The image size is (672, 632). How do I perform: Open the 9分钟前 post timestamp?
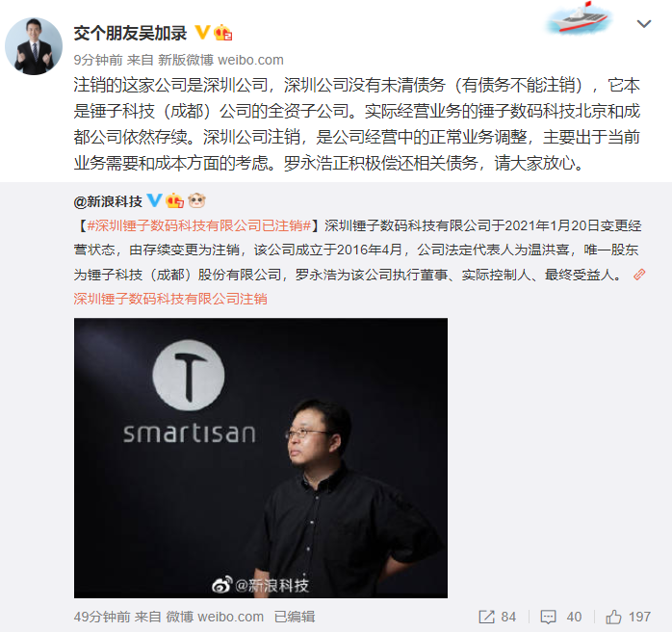(x=98, y=60)
